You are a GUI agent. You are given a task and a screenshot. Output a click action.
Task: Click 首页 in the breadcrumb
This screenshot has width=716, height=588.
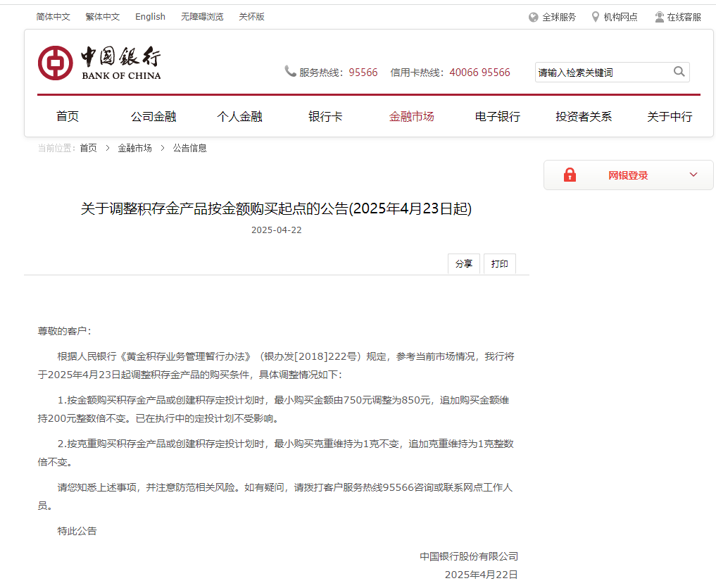pyautogui.click(x=88, y=148)
